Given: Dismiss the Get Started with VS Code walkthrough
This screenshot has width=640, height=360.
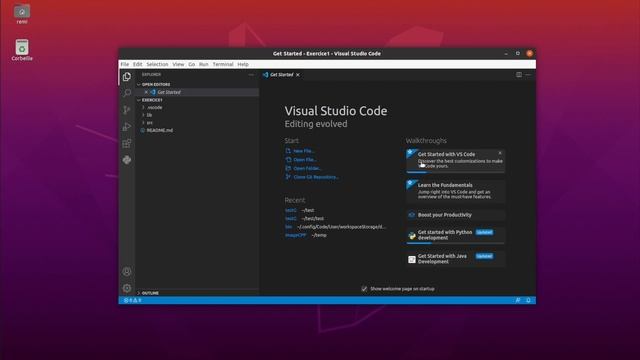Looking at the screenshot, I should tap(500, 153).
